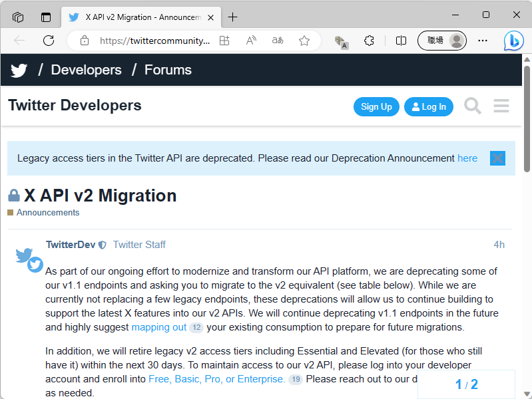Open TwitterDev user profile name
Screen dimensions: 532x399
pyautogui.click(x=71, y=245)
